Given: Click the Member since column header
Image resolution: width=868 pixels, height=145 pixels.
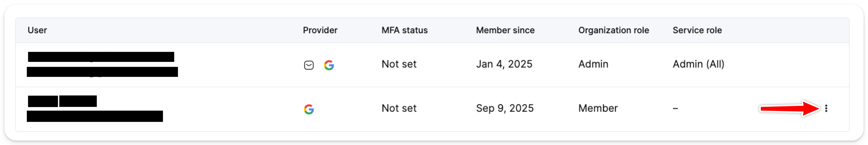Looking at the screenshot, I should coord(505,31).
